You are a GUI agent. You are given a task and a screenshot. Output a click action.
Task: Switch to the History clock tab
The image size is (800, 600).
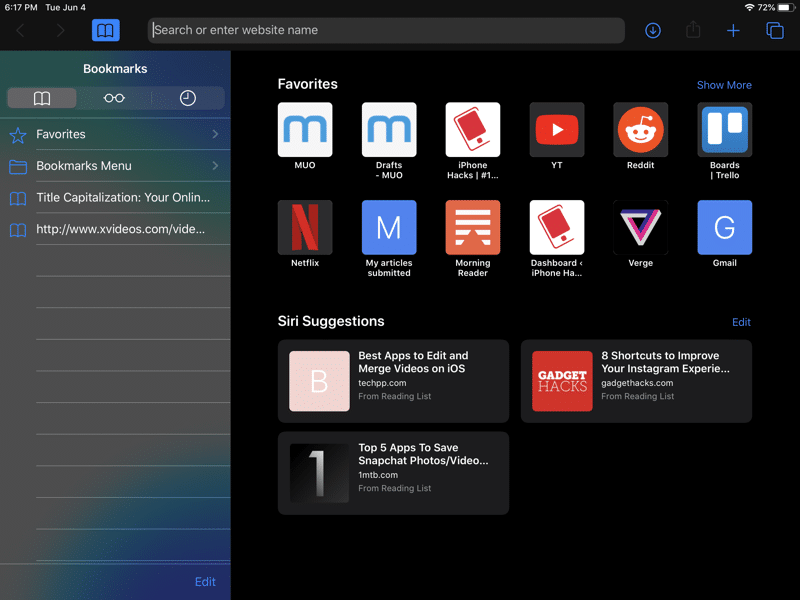coord(188,98)
